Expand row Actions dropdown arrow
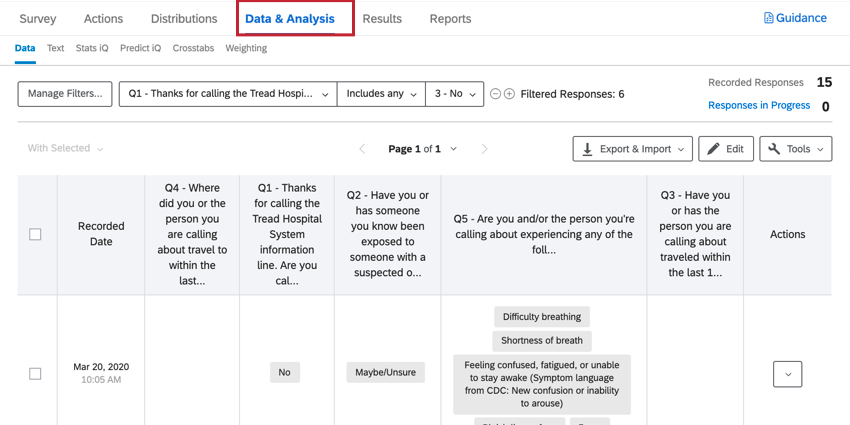The image size is (850, 425). coord(788,374)
